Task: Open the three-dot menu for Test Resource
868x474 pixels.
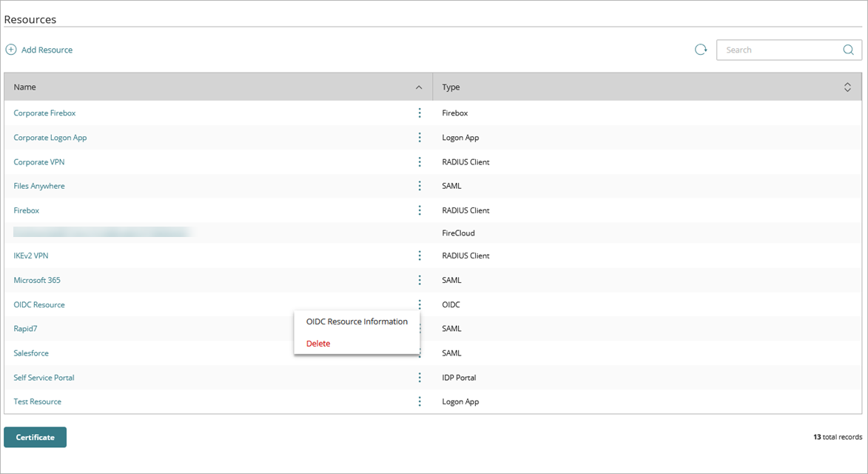Action: pyautogui.click(x=420, y=401)
